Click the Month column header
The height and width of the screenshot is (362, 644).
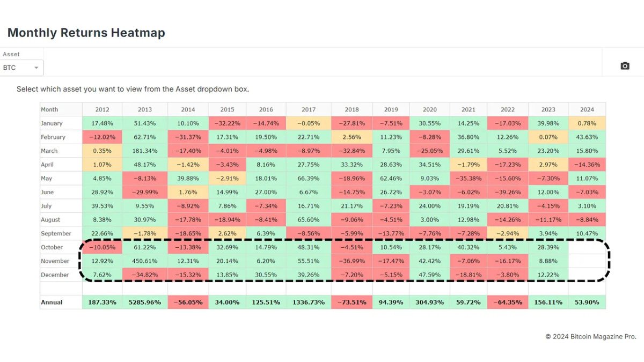(x=49, y=109)
